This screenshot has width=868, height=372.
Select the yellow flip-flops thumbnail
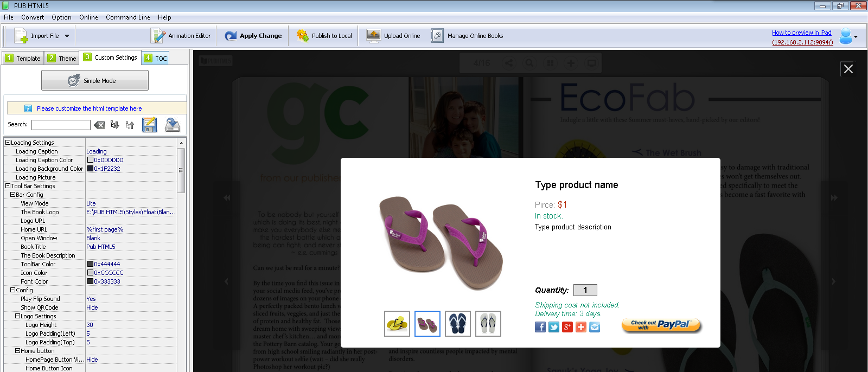click(397, 324)
